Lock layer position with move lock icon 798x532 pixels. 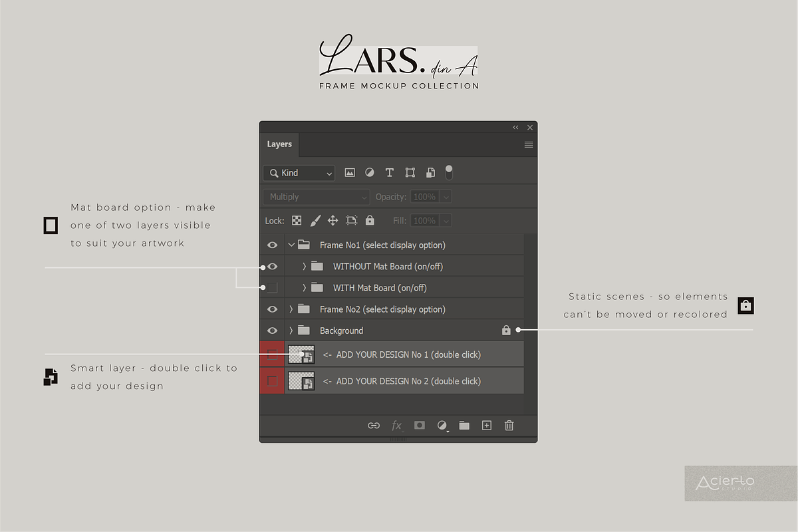pos(332,220)
